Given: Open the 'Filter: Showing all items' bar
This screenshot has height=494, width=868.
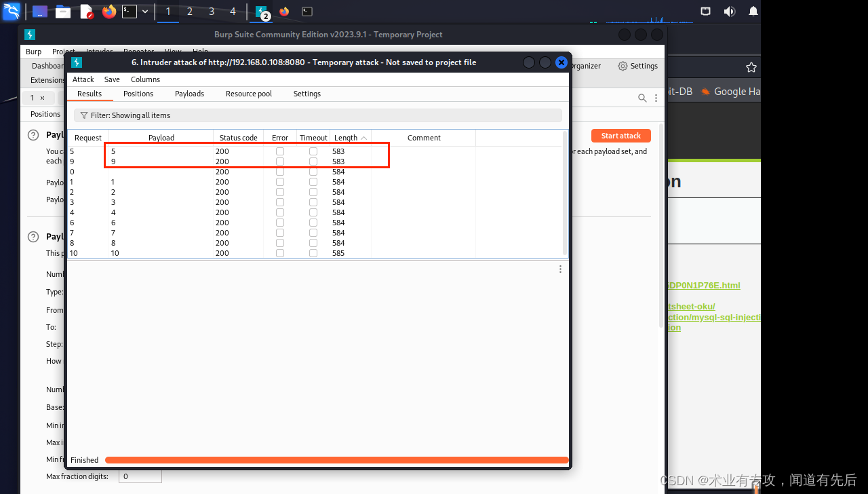Looking at the screenshot, I should pos(318,115).
